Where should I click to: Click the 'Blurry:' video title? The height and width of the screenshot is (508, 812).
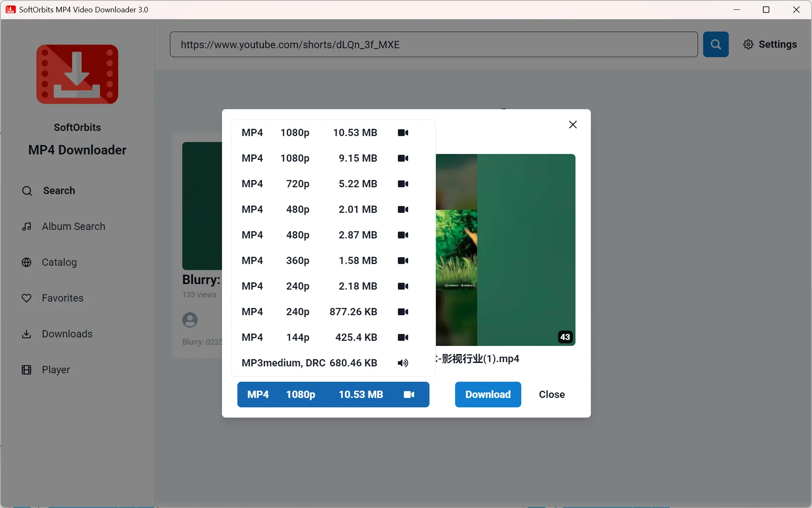(202, 280)
